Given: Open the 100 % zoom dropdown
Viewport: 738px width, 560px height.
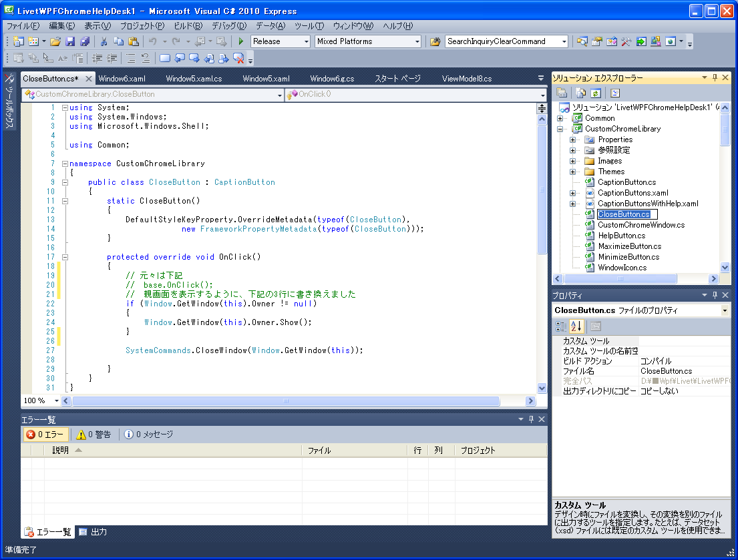Looking at the screenshot, I should [x=57, y=400].
